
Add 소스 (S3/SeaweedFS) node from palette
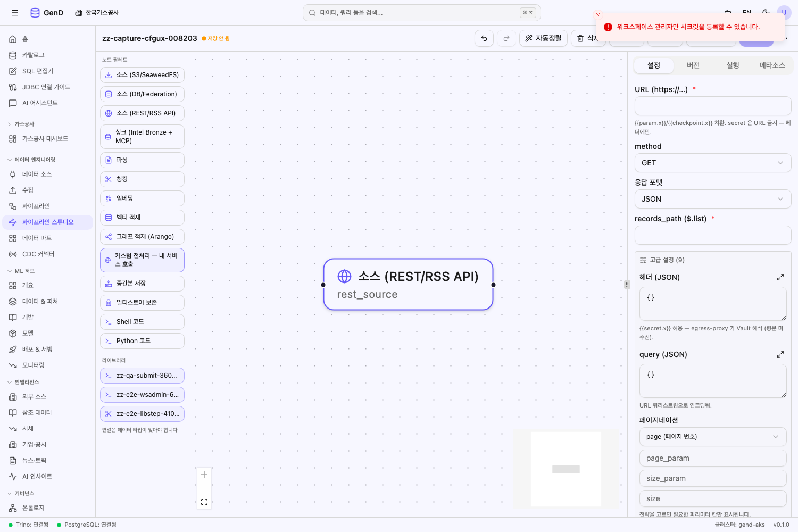coord(142,75)
